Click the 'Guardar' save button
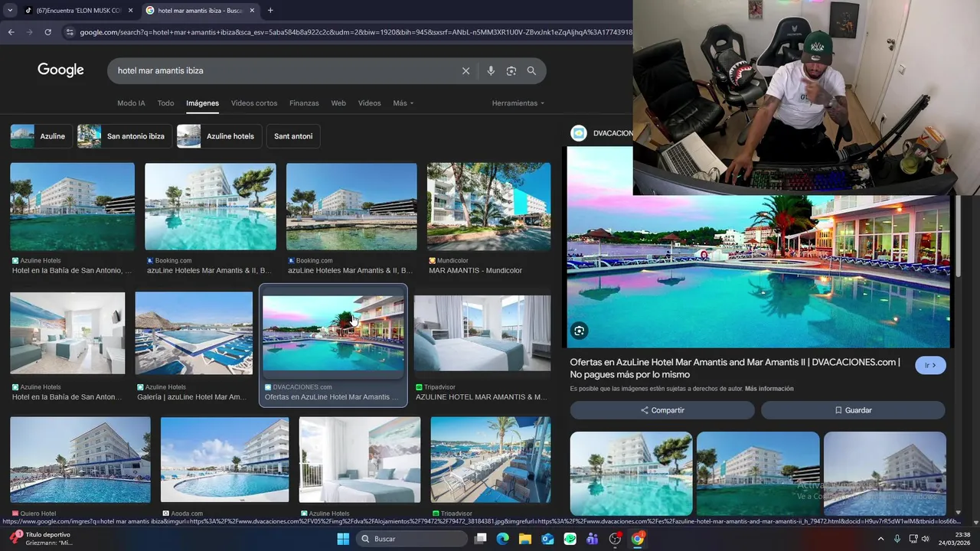The width and height of the screenshot is (980, 551). coord(853,410)
